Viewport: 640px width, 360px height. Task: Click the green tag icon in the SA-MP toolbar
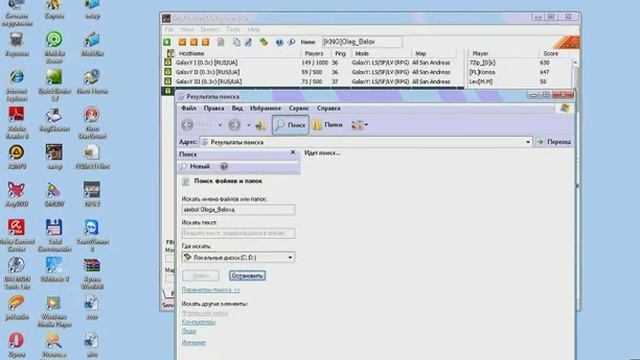(264, 42)
